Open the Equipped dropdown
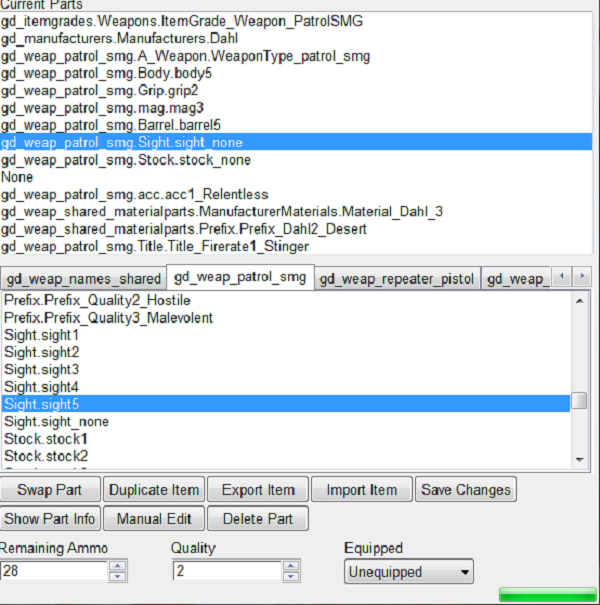Viewport: 600px width, 605px height. click(408, 572)
